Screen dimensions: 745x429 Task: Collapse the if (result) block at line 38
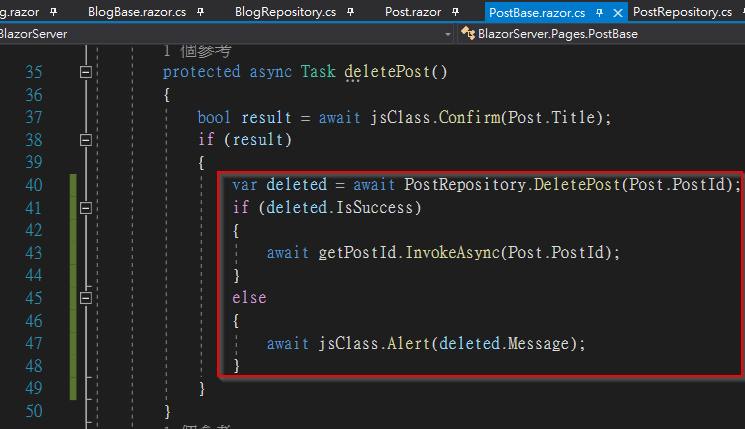point(86,140)
